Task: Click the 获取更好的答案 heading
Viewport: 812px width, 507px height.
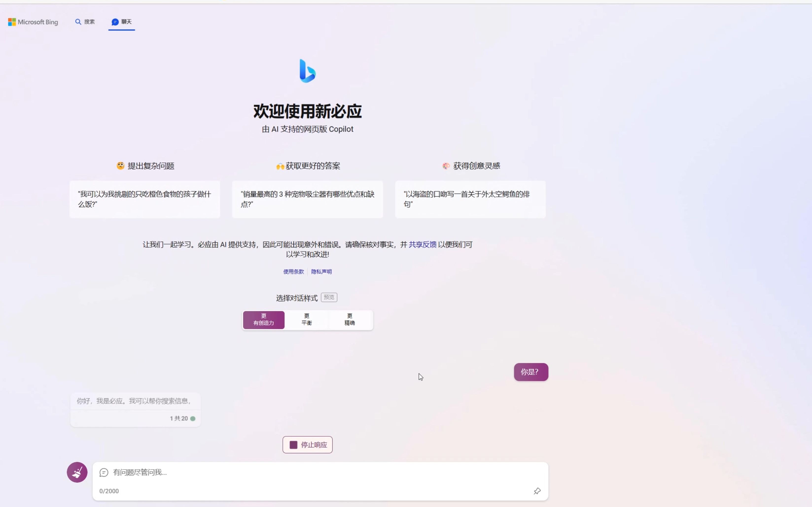Action: (308, 166)
